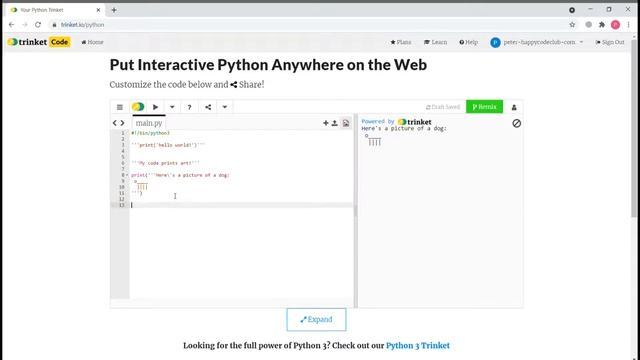Click Sign Out
The image size is (640, 360).
tap(610, 42)
